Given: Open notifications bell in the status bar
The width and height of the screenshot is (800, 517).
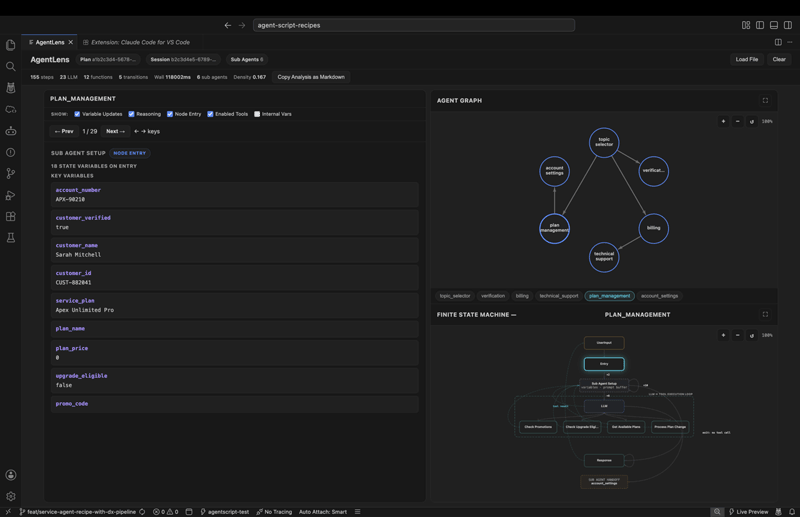Looking at the screenshot, I should tap(792, 511).
